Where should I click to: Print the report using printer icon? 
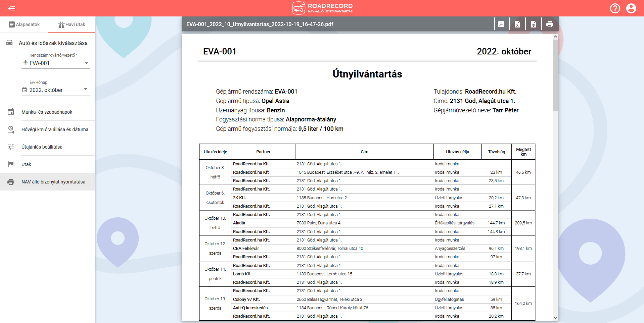[x=550, y=24]
